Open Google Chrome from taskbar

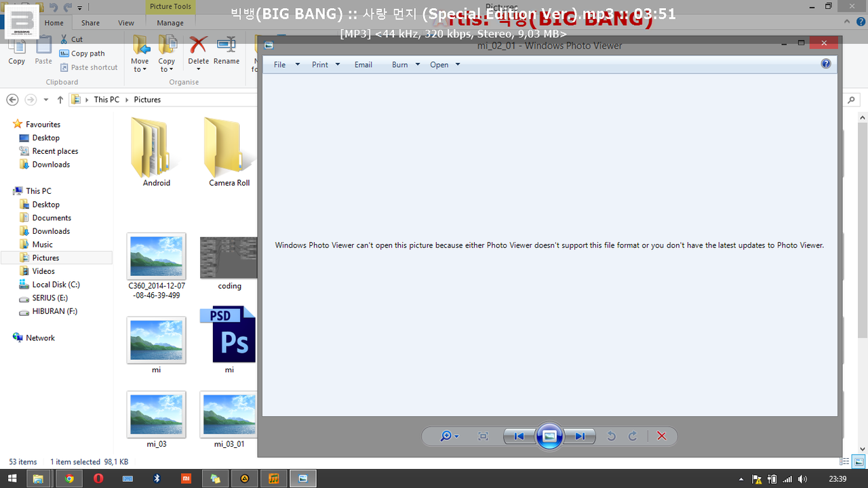tap(69, 479)
